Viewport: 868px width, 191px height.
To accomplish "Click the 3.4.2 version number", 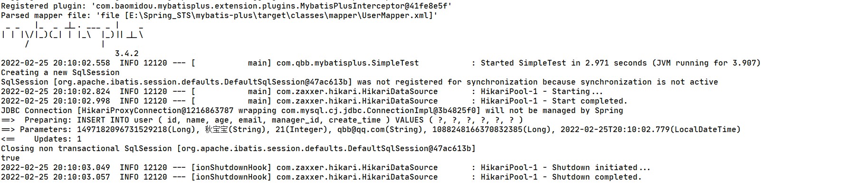I will pos(126,54).
